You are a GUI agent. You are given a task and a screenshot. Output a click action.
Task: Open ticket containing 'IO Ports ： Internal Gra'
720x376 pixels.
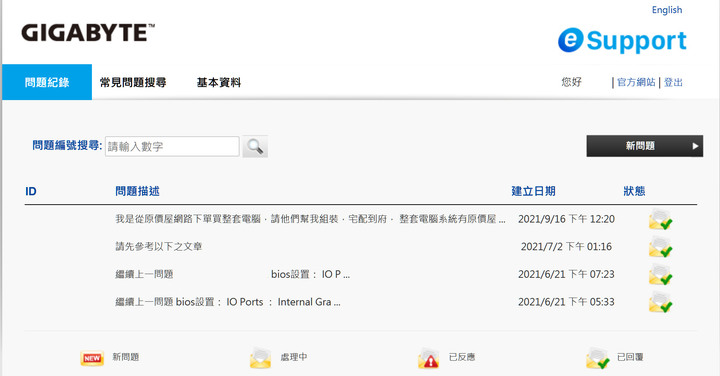(x=228, y=302)
